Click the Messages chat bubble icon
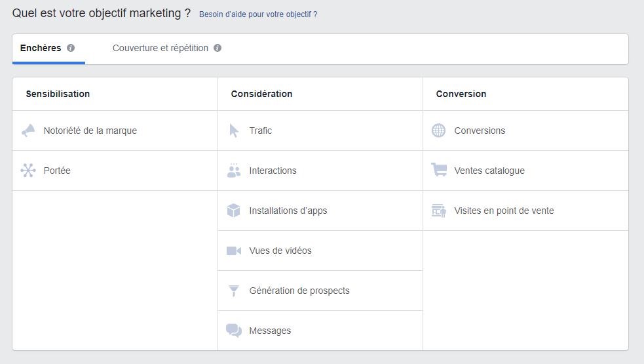 (x=234, y=331)
